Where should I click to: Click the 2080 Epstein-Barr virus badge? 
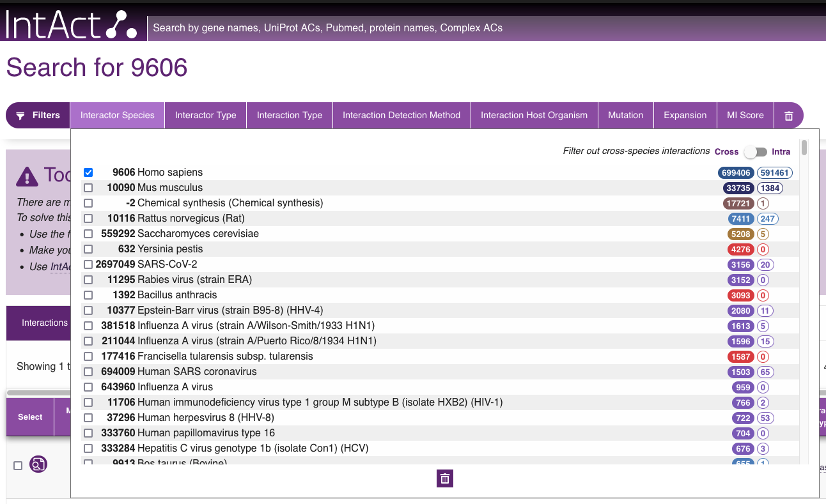741,310
